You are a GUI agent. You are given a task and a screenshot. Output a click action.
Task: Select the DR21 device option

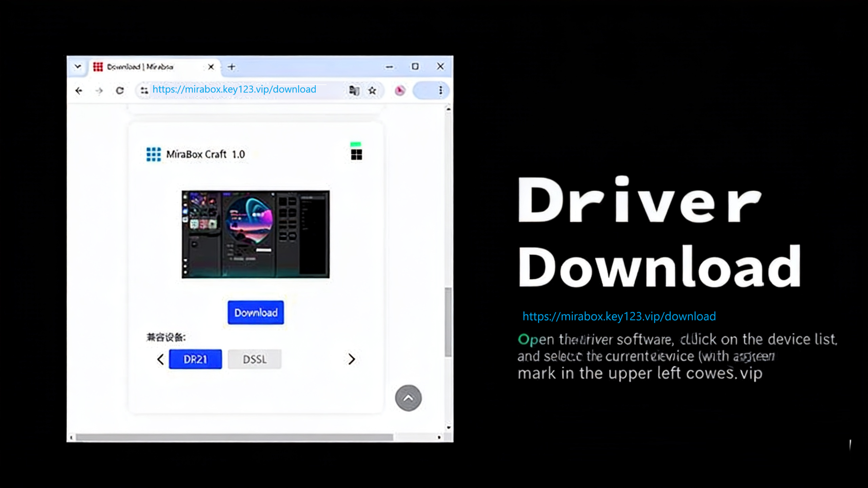point(195,359)
